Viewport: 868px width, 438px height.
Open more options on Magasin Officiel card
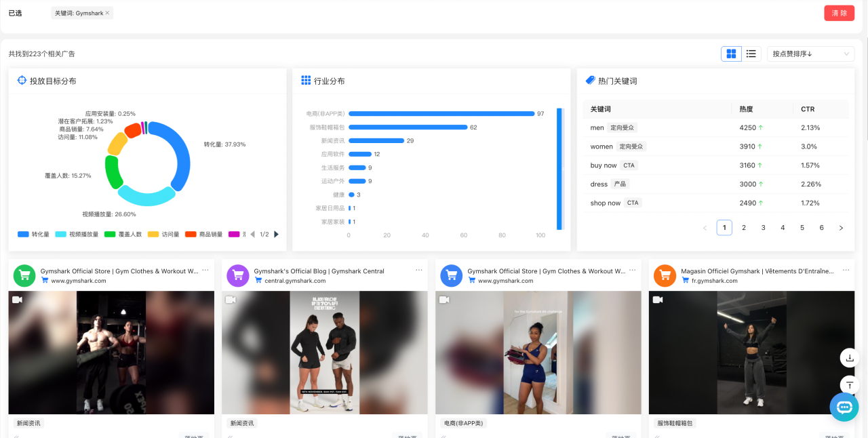(846, 270)
